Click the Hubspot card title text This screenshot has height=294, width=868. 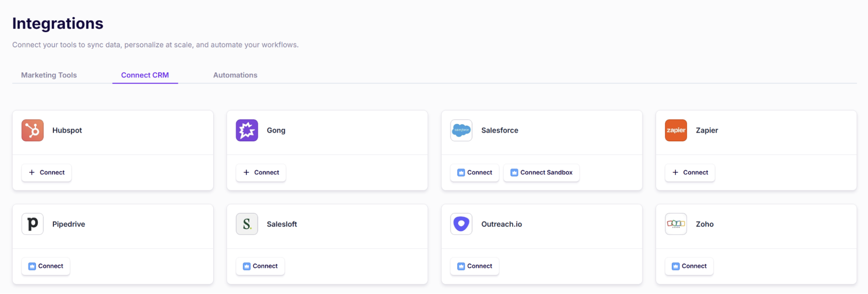point(67,131)
